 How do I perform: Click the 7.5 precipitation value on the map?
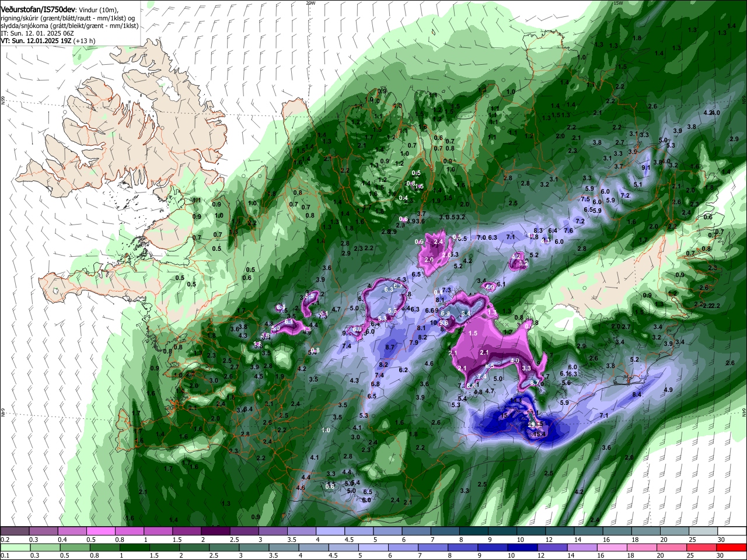[x=585, y=199]
